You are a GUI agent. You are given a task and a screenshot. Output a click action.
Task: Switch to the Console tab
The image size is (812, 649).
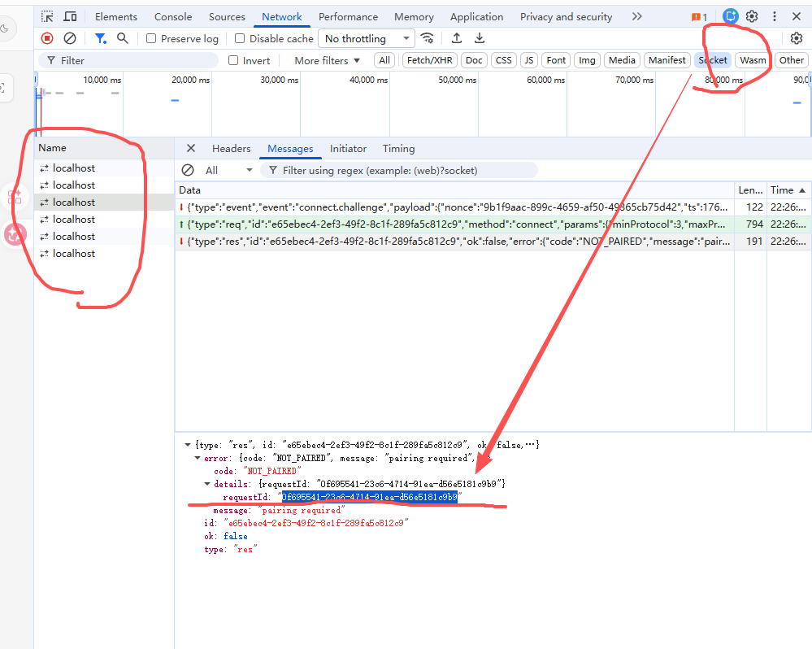tap(173, 16)
